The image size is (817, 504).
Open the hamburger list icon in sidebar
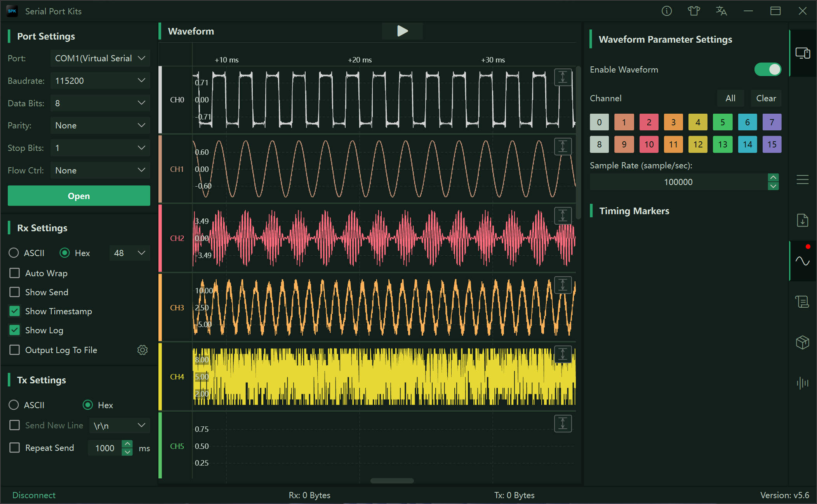pyautogui.click(x=802, y=180)
